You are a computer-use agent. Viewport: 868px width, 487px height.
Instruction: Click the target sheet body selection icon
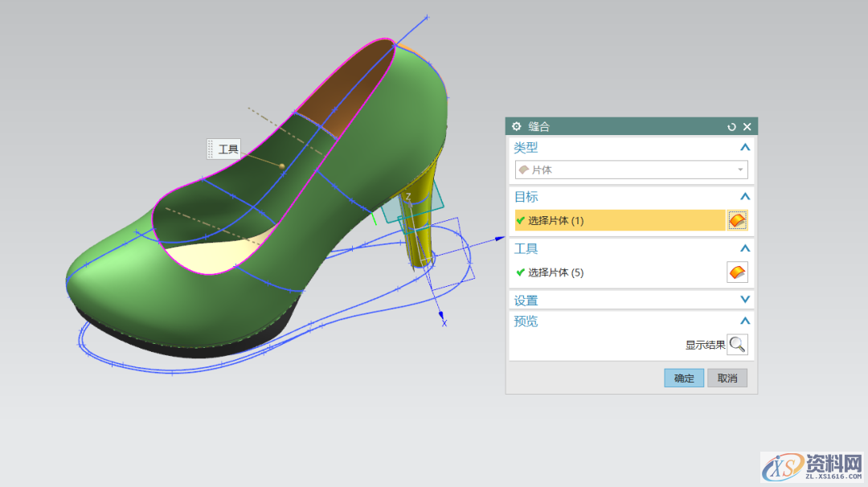tap(737, 220)
